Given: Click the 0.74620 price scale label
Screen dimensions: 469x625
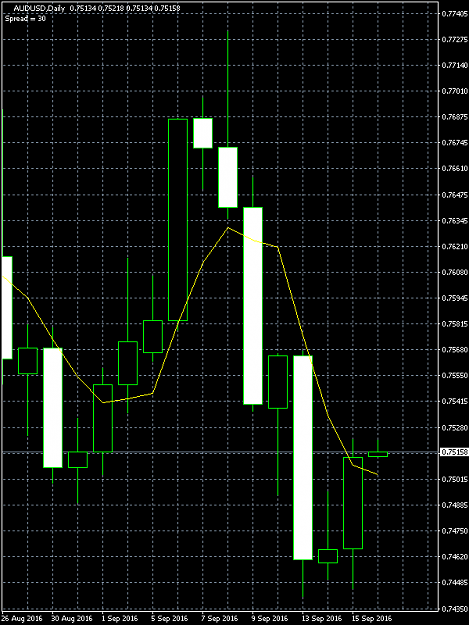Looking at the screenshot, I should pyautogui.click(x=455, y=556).
